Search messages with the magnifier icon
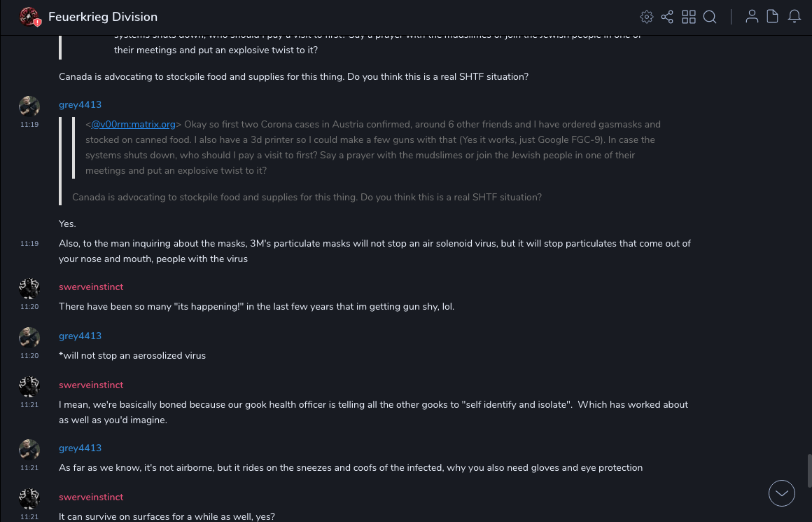 coord(710,17)
